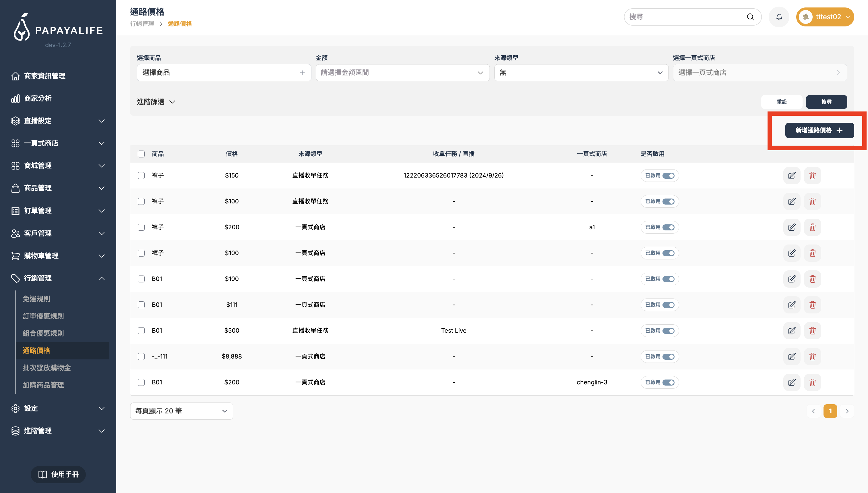Click the PAPAYALIFE logo
Viewport: 868px width, 493px height.
pos(58,28)
